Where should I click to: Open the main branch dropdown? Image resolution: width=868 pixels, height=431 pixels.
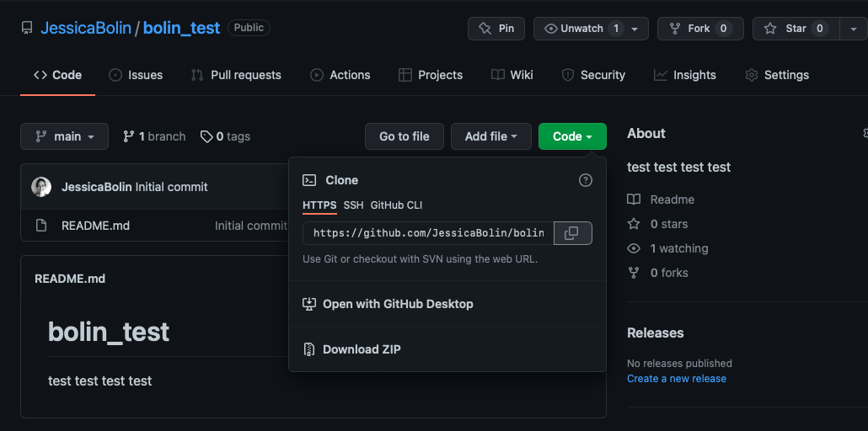point(65,136)
